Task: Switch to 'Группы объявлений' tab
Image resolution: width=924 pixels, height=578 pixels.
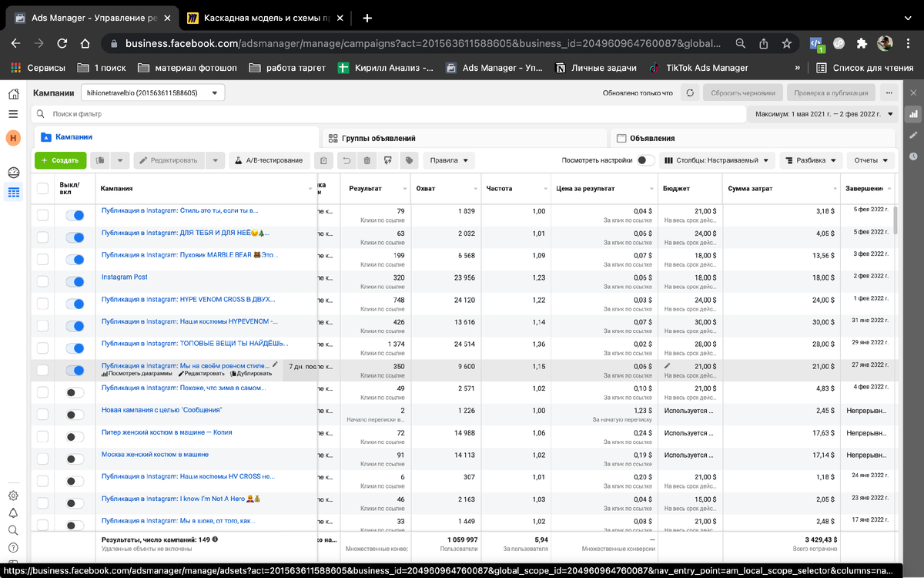Action: tap(464, 138)
